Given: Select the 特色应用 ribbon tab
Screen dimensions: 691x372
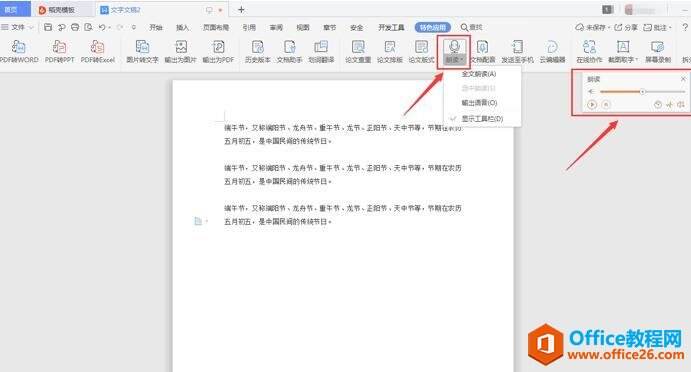Looking at the screenshot, I should click(432, 27).
